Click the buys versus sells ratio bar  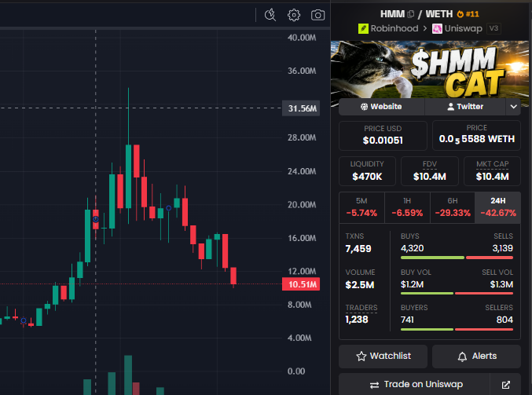(457, 258)
